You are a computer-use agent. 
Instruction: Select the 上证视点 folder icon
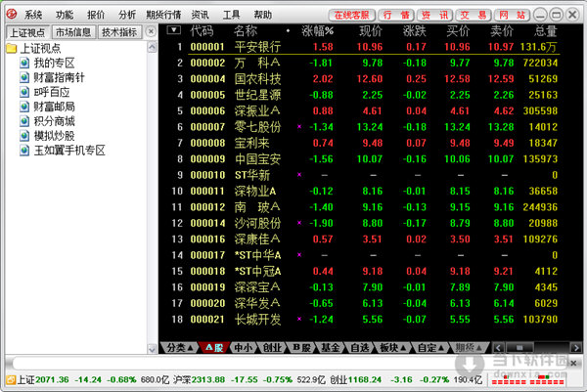(12, 48)
